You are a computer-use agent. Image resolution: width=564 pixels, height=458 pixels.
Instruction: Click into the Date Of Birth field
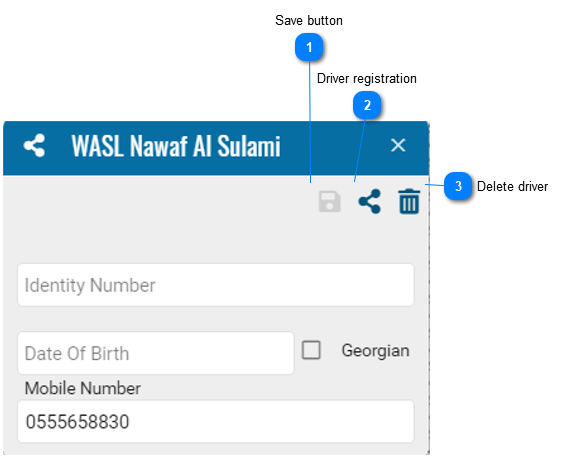pyautogui.click(x=156, y=353)
